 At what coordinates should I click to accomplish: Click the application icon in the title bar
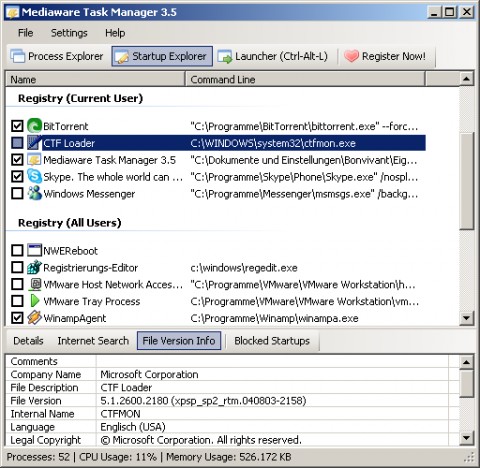[x=12, y=13]
